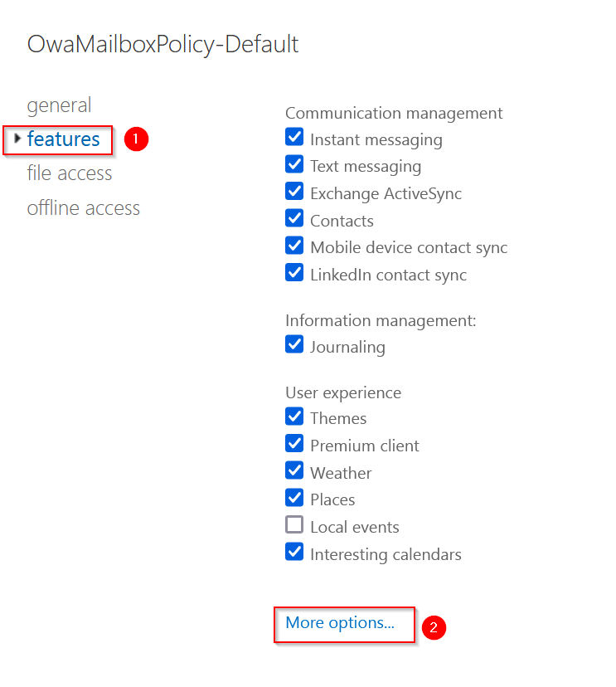616x687 pixels.
Task: Click the More options link
Action: click(340, 623)
